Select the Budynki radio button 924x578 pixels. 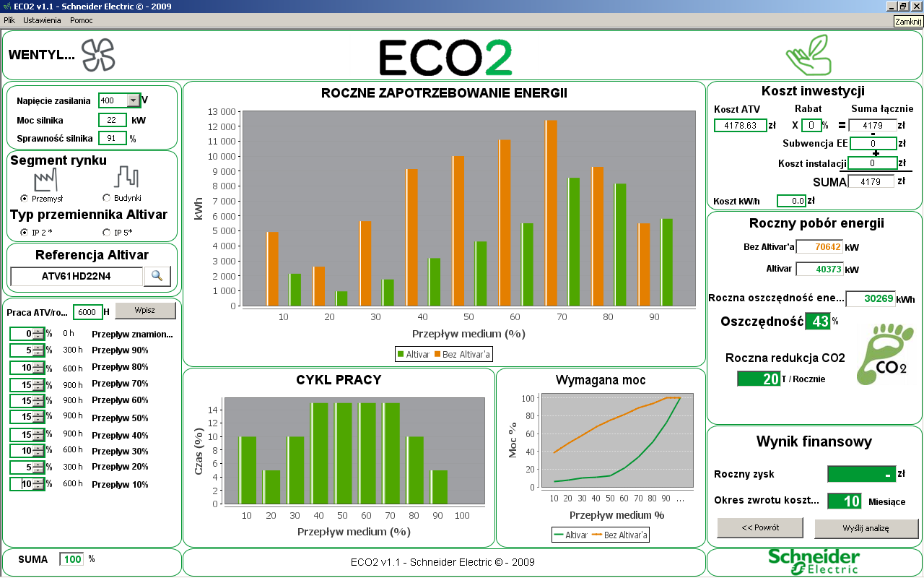pos(107,198)
